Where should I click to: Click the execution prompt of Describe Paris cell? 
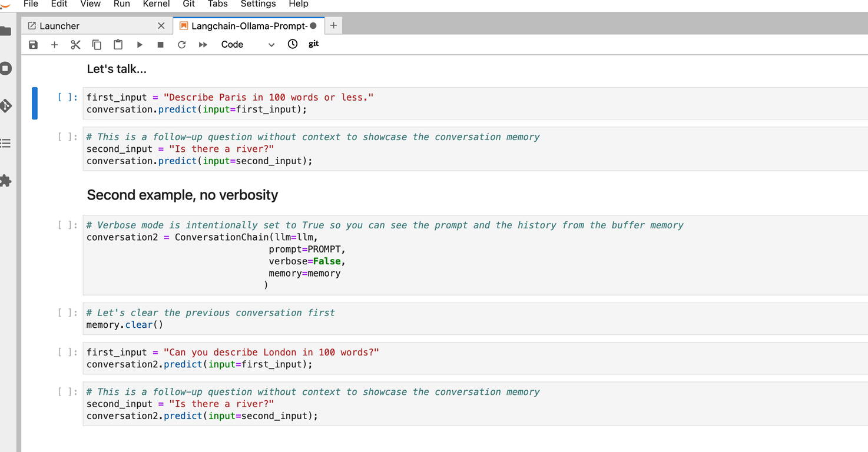tap(68, 97)
